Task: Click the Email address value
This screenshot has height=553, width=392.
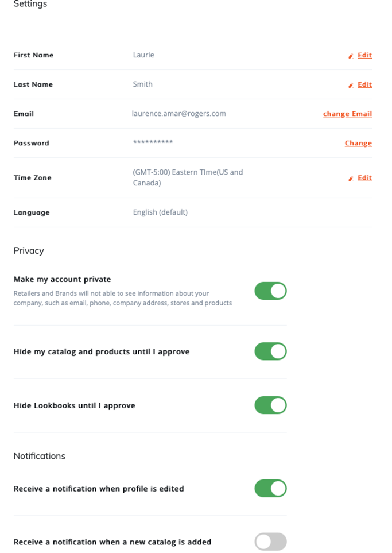Action: point(179,114)
